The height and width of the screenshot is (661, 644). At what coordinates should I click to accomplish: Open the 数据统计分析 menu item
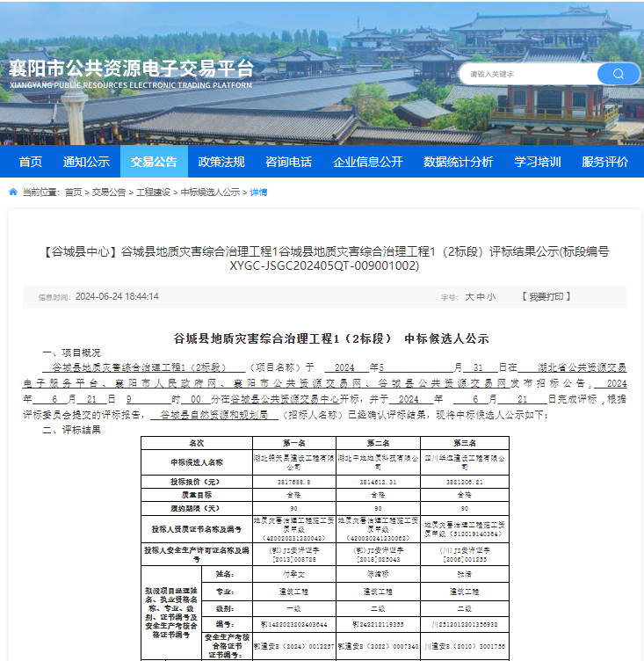pyautogui.click(x=458, y=162)
